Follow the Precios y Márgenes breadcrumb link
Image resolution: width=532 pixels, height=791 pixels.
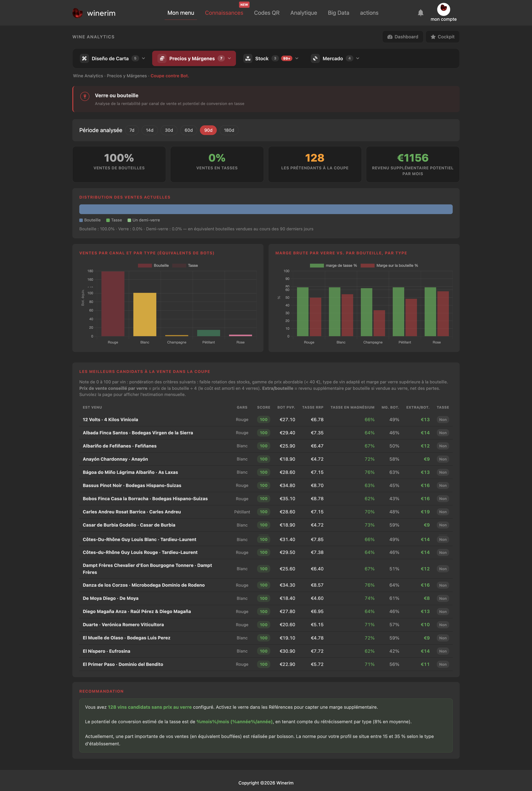coord(127,76)
